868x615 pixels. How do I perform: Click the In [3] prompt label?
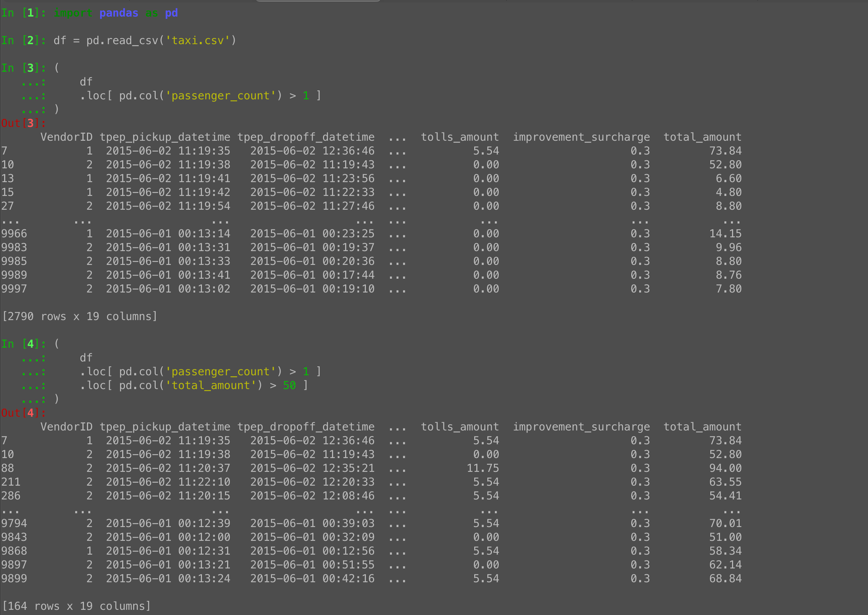click(x=23, y=68)
